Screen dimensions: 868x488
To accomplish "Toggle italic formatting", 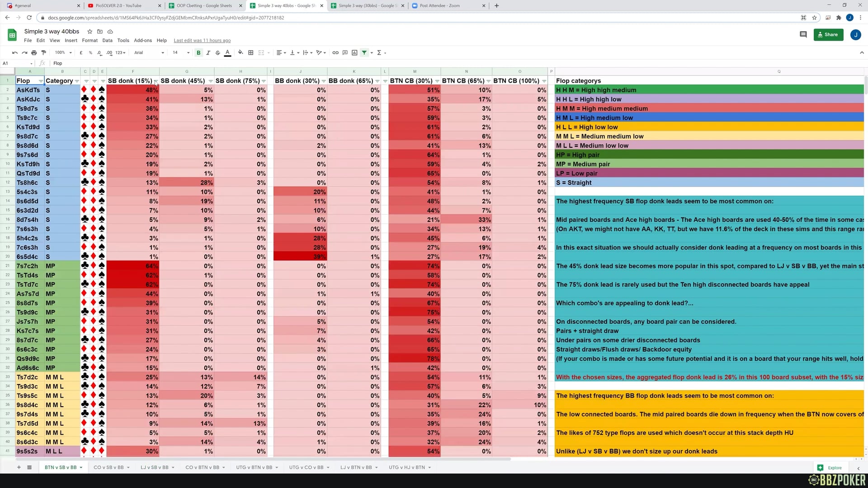I will point(208,53).
